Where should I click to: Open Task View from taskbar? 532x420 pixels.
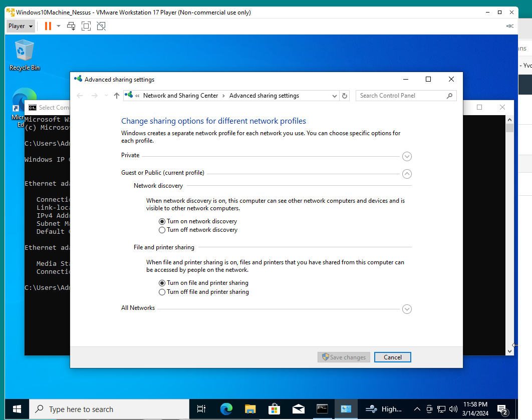click(x=201, y=409)
